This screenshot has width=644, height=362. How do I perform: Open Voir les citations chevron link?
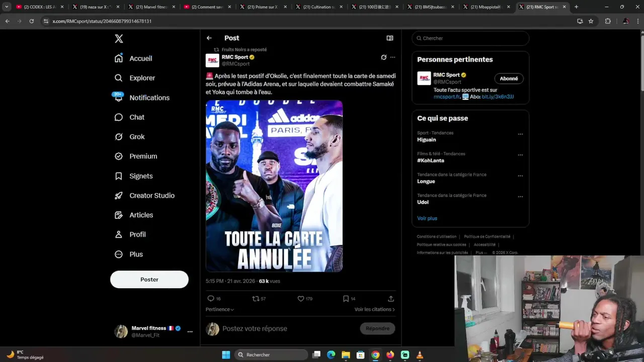tap(375, 309)
